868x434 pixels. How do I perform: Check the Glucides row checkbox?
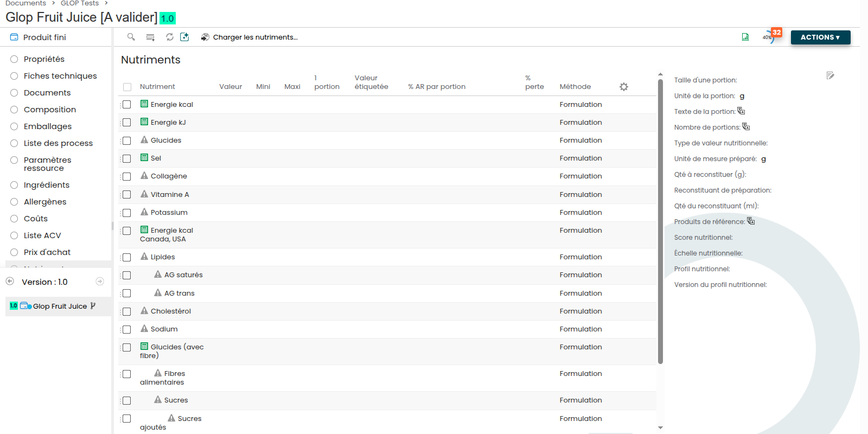tap(127, 141)
